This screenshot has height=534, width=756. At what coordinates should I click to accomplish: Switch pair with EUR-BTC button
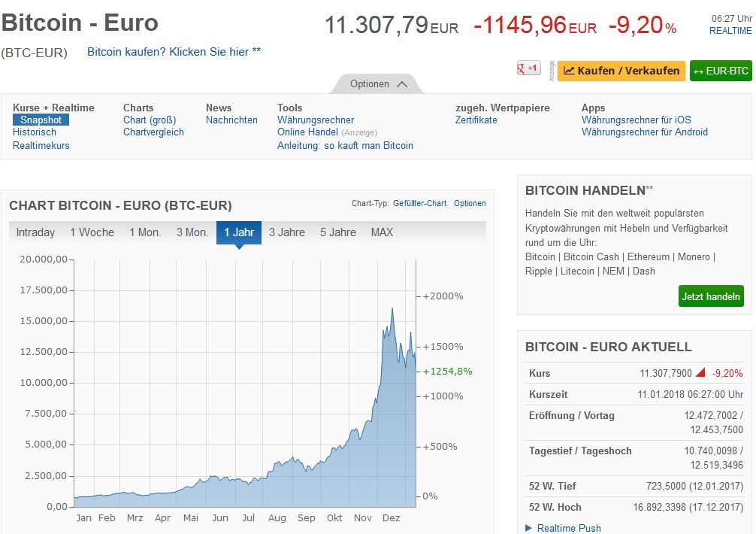(x=721, y=71)
